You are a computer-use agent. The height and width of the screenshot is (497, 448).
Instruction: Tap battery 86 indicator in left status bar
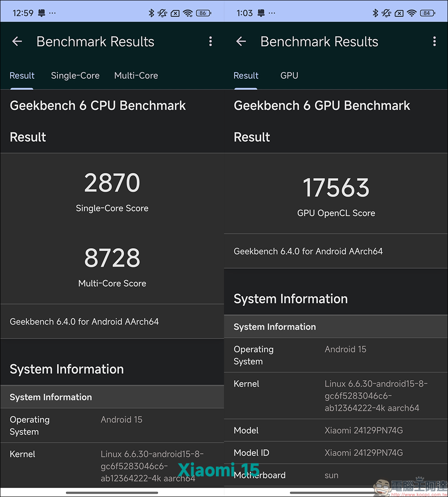coord(203,13)
